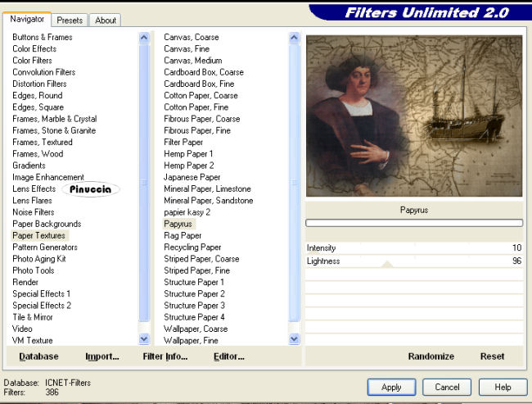Select VM Texture category
Image resolution: width=532 pixels, height=404 pixels.
pos(32,340)
